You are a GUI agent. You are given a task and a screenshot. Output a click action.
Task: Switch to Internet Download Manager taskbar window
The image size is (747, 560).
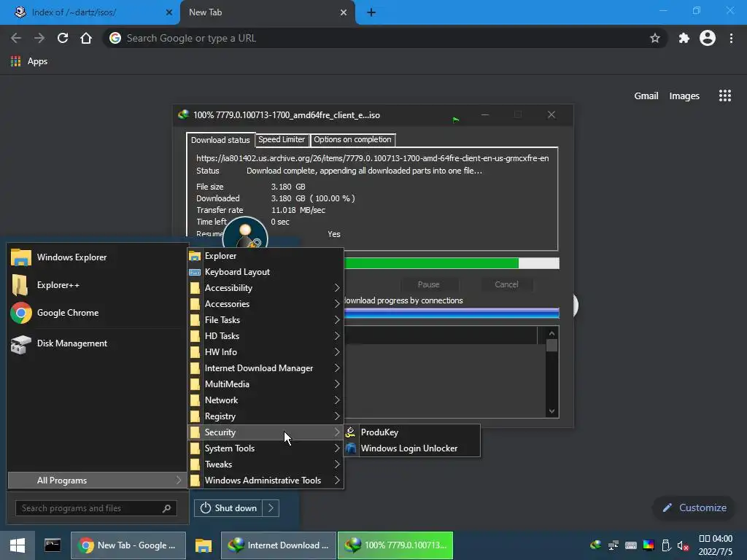pyautogui.click(x=278, y=545)
